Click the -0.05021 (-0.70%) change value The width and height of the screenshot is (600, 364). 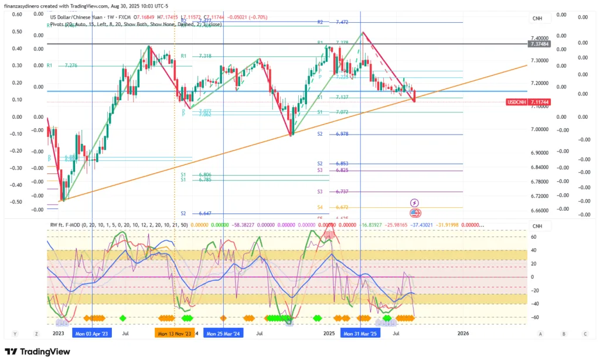pyautogui.click(x=247, y=17)
